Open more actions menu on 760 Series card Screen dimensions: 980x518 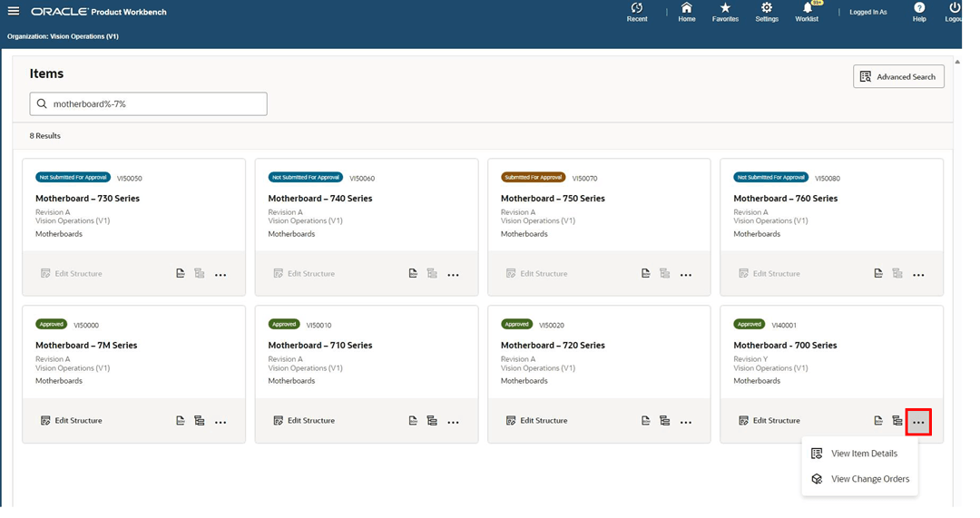click(918, 275)
